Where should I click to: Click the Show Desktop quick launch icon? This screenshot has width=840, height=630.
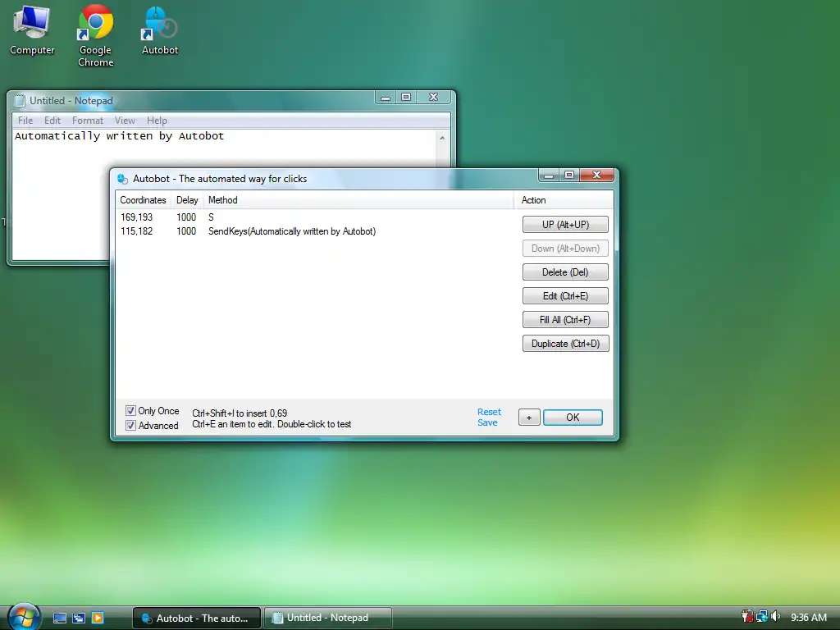(59, 618)
